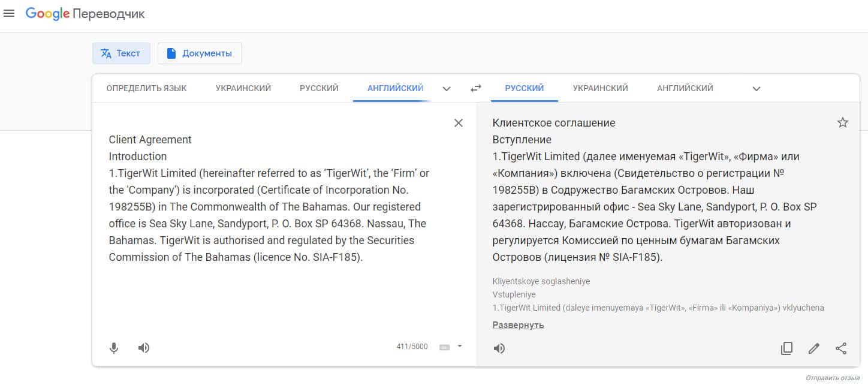This screenshot has height=391, width=868.
Task: Listen to the Russian translation
Action: [499, 348]
